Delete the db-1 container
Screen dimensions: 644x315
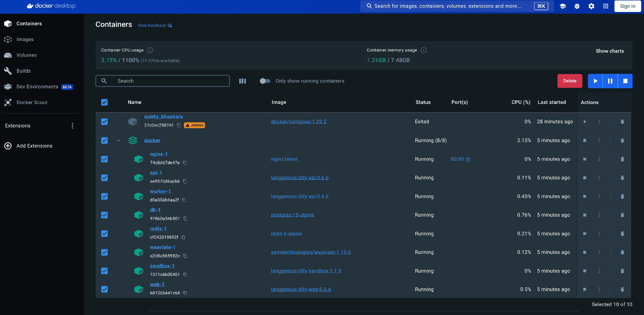[x=622, y=215]
